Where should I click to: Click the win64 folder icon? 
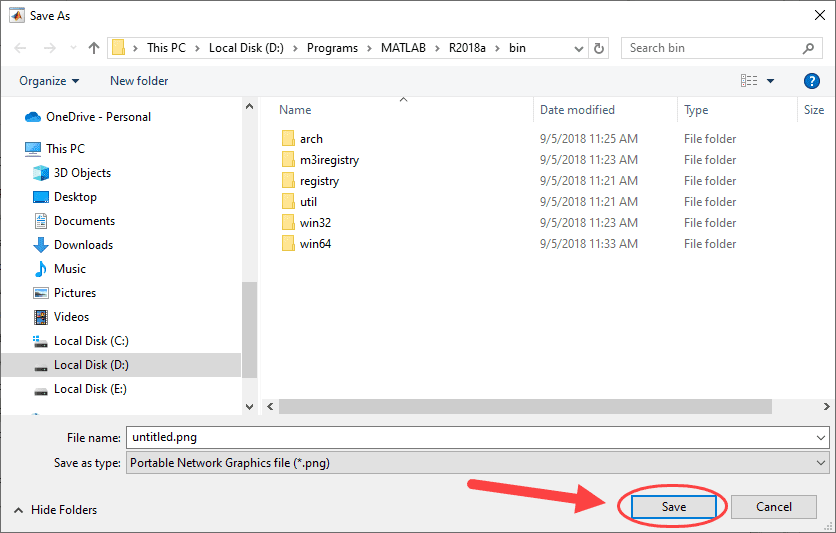point(288,244)
